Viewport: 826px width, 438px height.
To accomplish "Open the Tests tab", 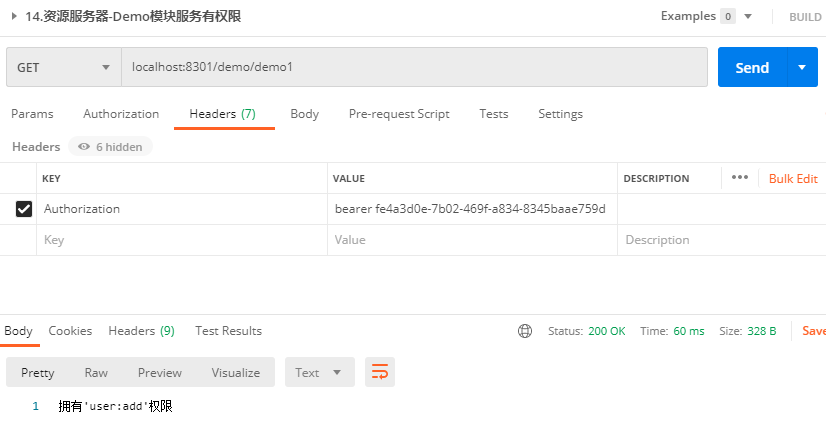I will 494,114.
